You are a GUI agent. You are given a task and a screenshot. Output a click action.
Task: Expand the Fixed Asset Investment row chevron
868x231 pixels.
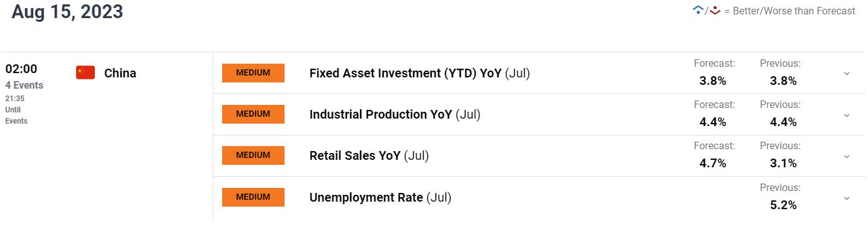[847, 74]
